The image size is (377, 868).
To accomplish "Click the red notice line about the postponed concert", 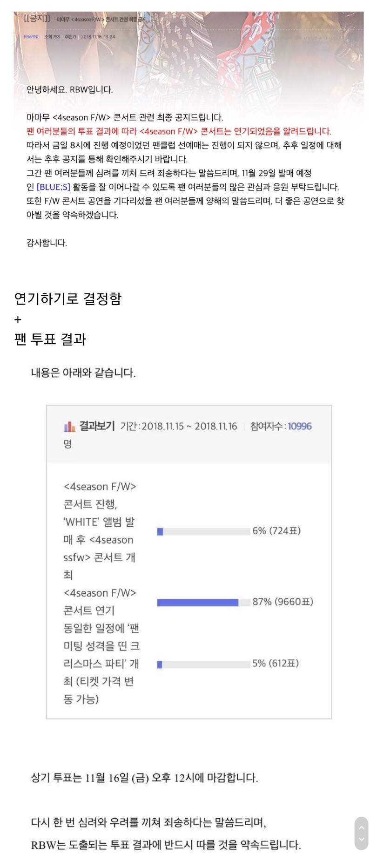I will [x=179, y=131].
